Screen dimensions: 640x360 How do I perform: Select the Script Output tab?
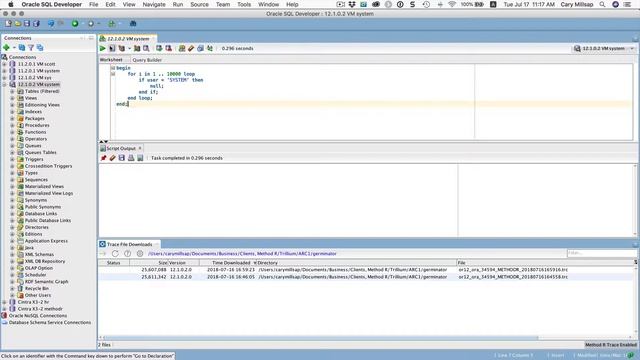[x=121, y=149]
